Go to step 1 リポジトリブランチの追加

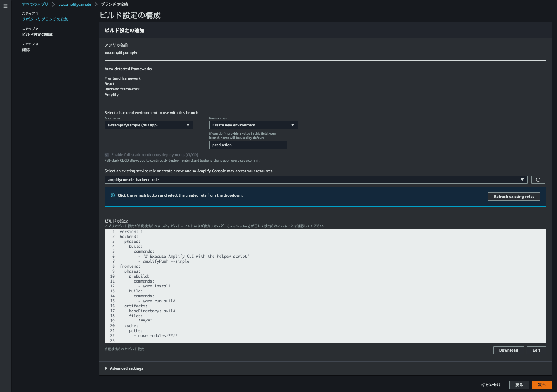pyautogui.click(x=45, y=19)
